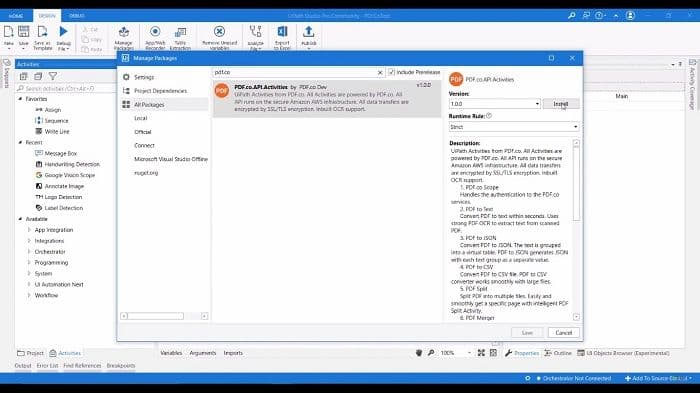
Task: Open the Variables tab
Action: [x=171, y=353]
